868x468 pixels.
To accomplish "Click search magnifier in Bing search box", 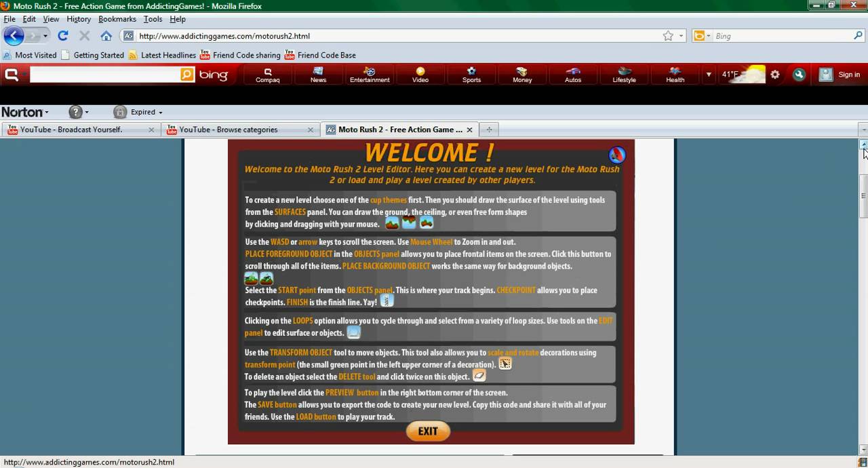I will (x=859, y=36).
